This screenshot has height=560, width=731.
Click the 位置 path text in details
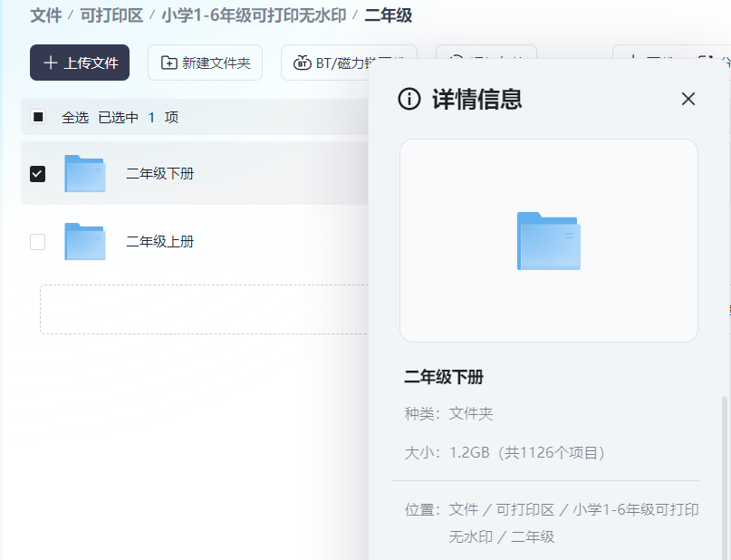[x=573, y=523]
